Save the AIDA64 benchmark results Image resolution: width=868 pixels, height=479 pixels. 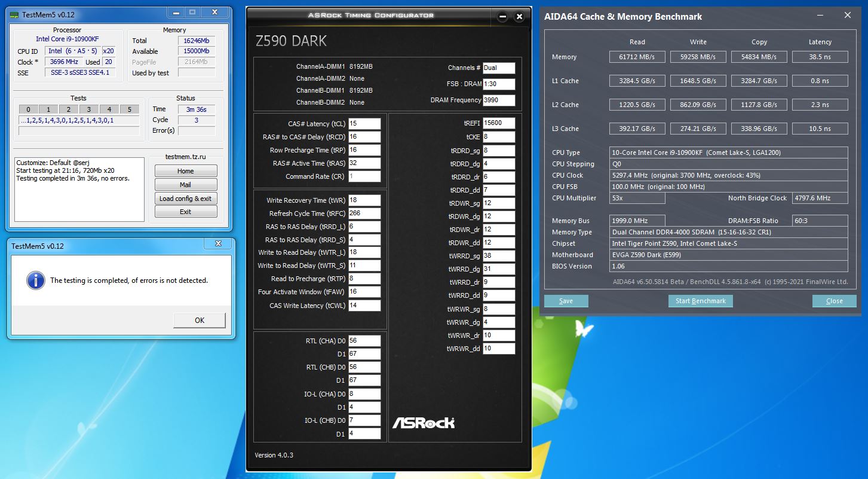[566, 301]
